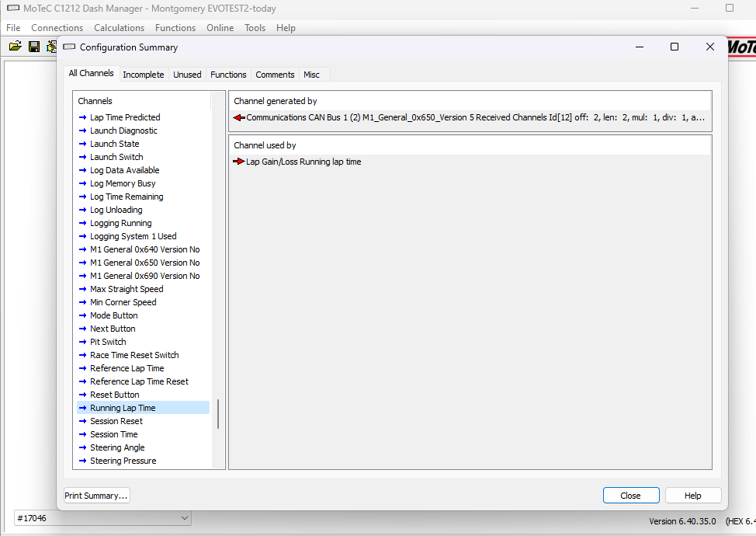
Task: Switch to the Incomplete tab
Action: [x=143, y=75]
